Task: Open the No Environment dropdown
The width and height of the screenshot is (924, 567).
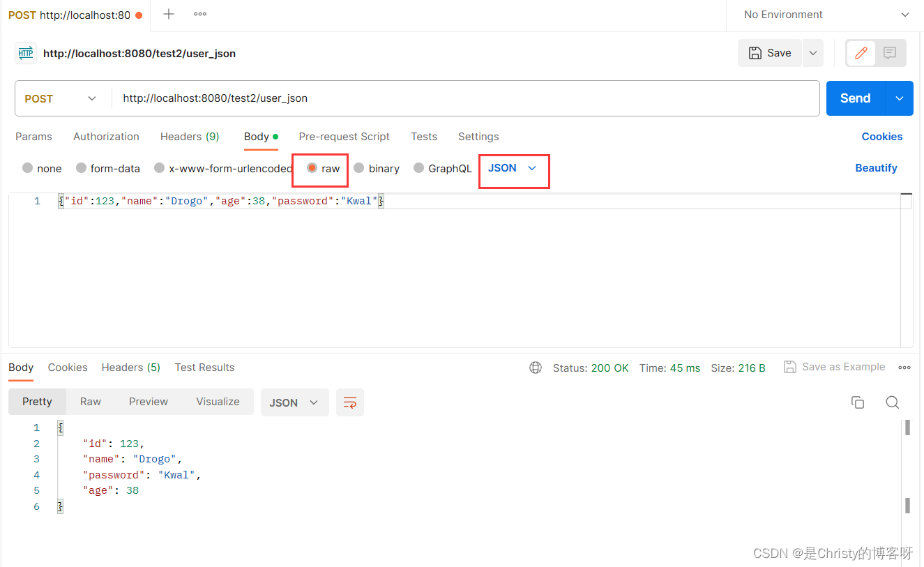Action: [825, 15]
